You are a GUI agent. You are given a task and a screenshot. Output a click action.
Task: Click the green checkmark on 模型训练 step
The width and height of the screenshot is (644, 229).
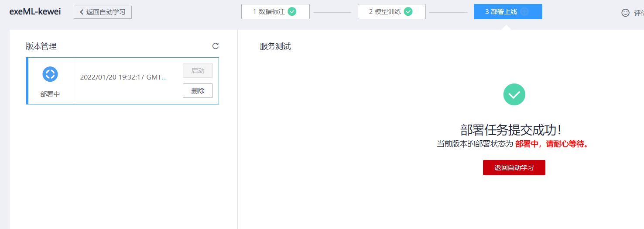pyautogui.click(x=408, y=12)
